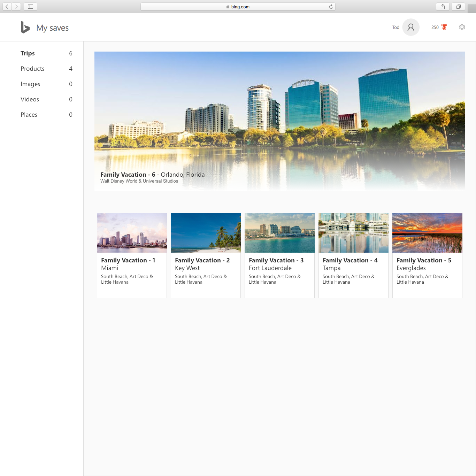
Task: Click the Bing logo icon
Action: (25, 27)
